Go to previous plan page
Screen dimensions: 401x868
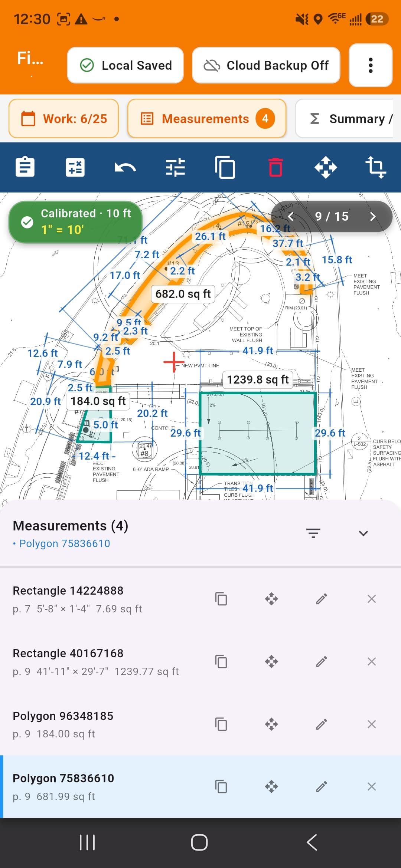tap(291, 217)
